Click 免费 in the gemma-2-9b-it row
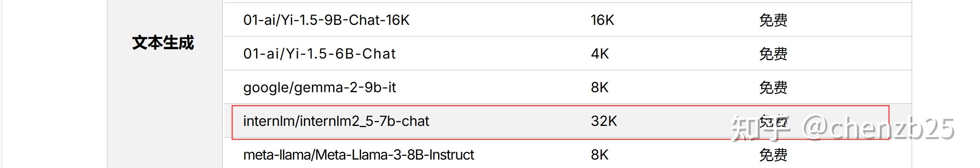Image resolution: width=980 pixels, height=168 pixels. (x=773, y=87)
